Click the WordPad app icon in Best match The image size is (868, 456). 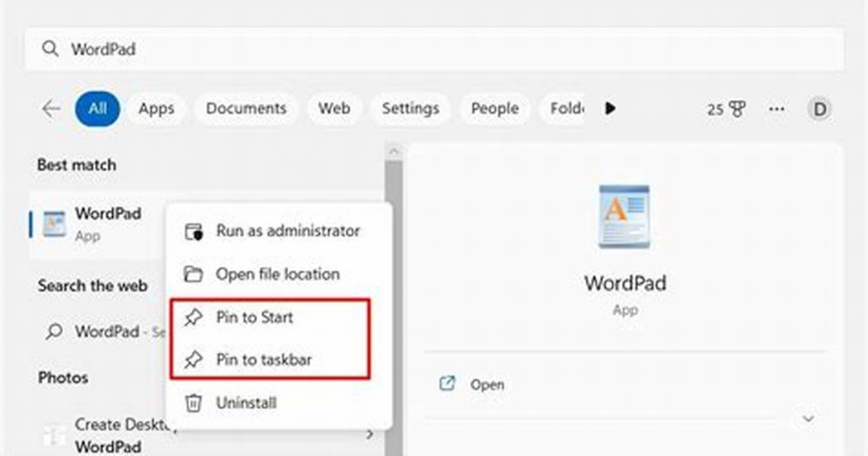point(54,224)
